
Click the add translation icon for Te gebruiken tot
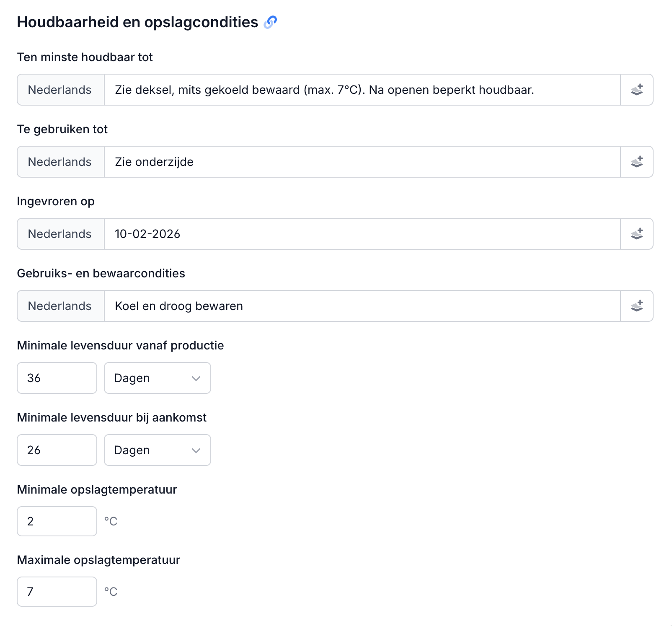tap(636, 162)
